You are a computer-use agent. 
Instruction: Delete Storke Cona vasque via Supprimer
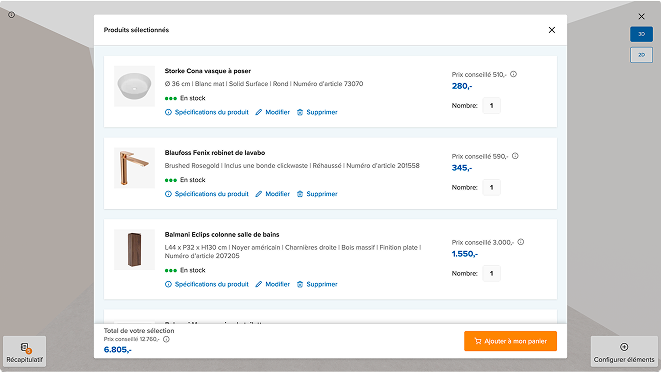pos(317,112)
